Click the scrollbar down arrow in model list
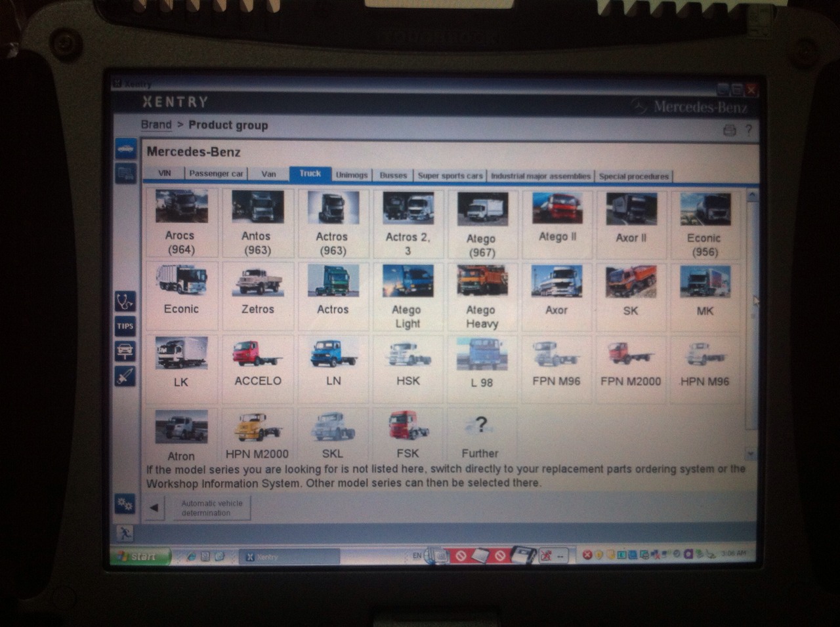840x627 pixels. coord(751,454)
